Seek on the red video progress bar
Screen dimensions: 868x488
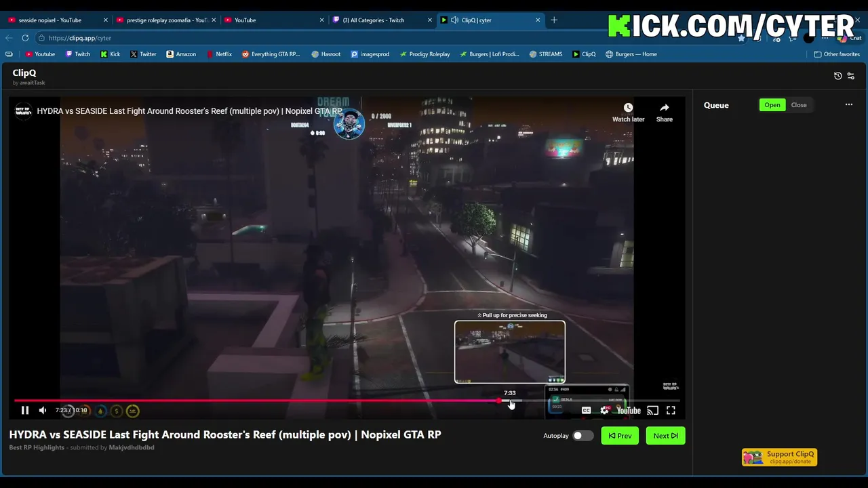pos(346,401)
